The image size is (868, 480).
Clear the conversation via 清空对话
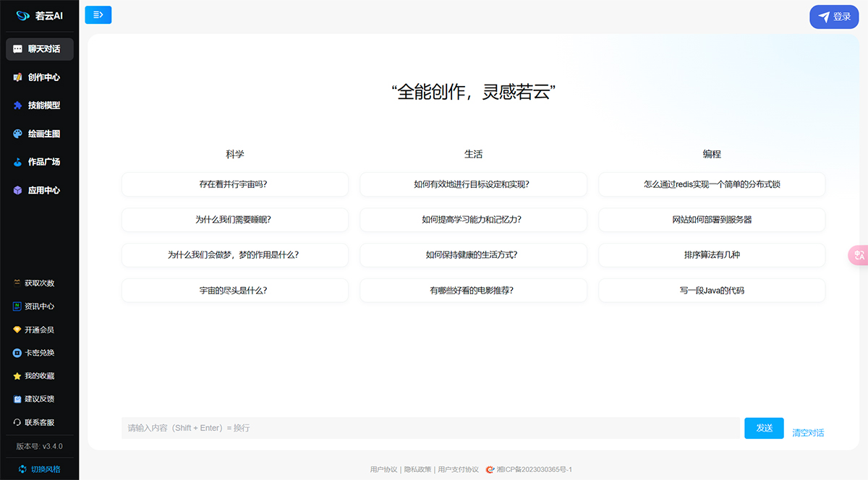[808, 432]
